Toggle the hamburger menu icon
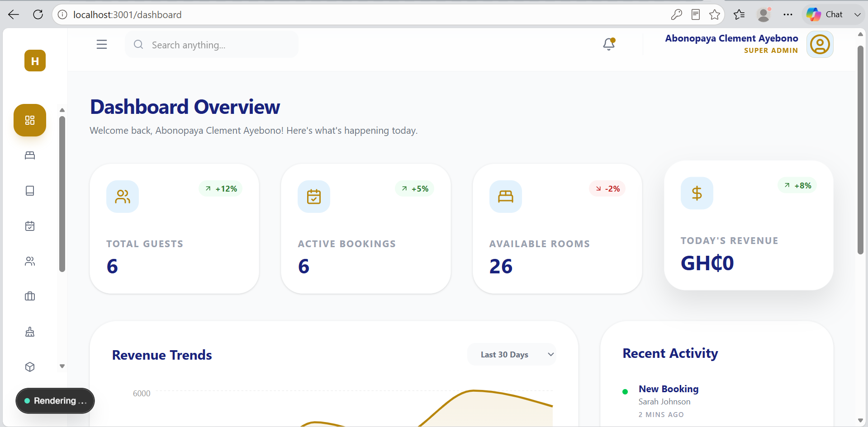Image resolution: width=868 pixels, height=427 pixels. point(102,44)
